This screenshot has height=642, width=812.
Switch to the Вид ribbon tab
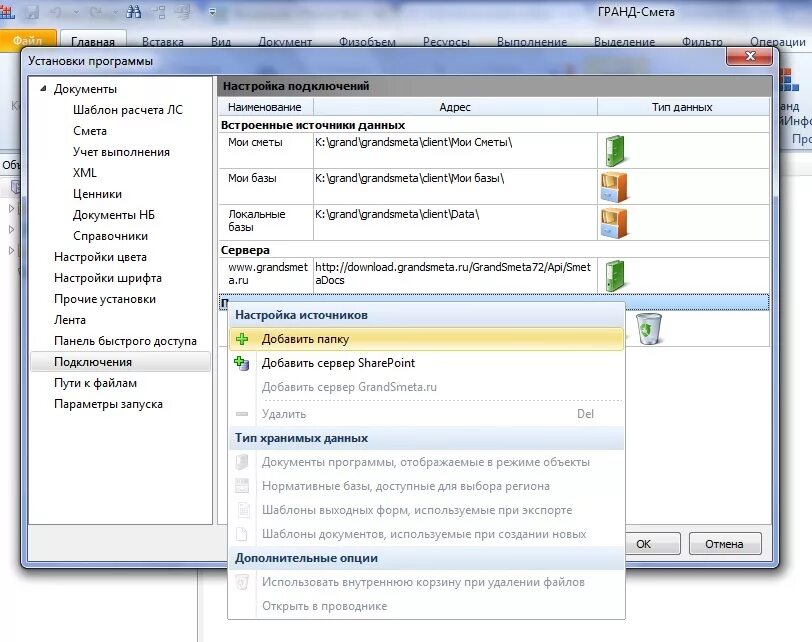(221, 41)
